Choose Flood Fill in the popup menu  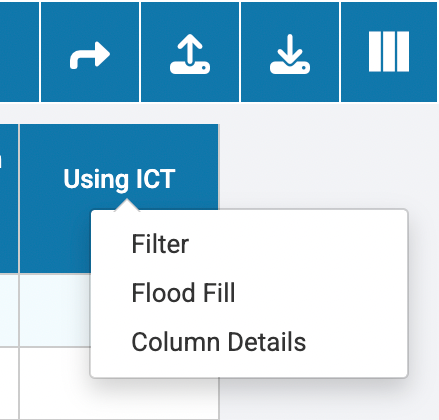click(x=183, y=293)
